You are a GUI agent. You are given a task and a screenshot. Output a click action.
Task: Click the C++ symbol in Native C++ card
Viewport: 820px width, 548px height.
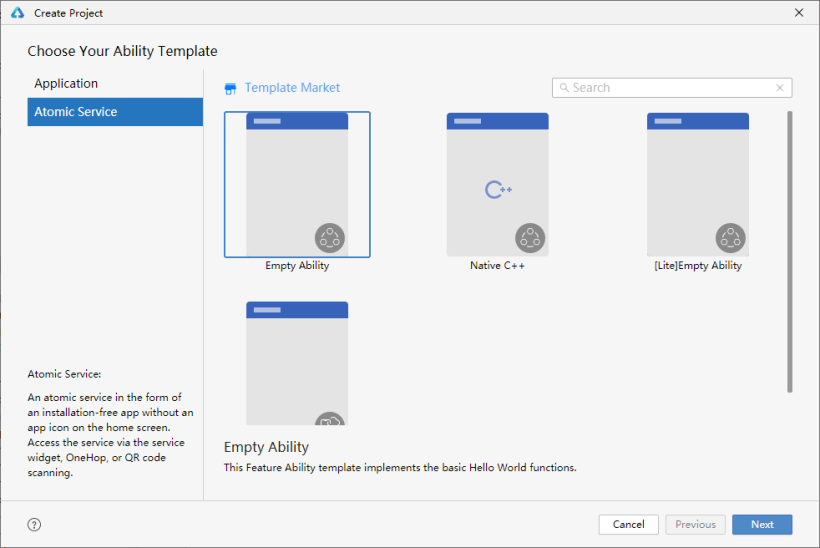(498, 189)
